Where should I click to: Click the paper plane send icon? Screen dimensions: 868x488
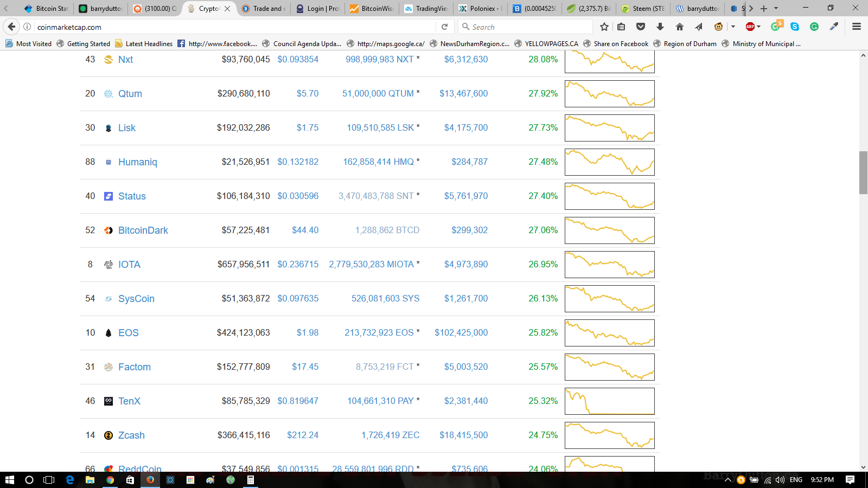click(x=699, y=27)
